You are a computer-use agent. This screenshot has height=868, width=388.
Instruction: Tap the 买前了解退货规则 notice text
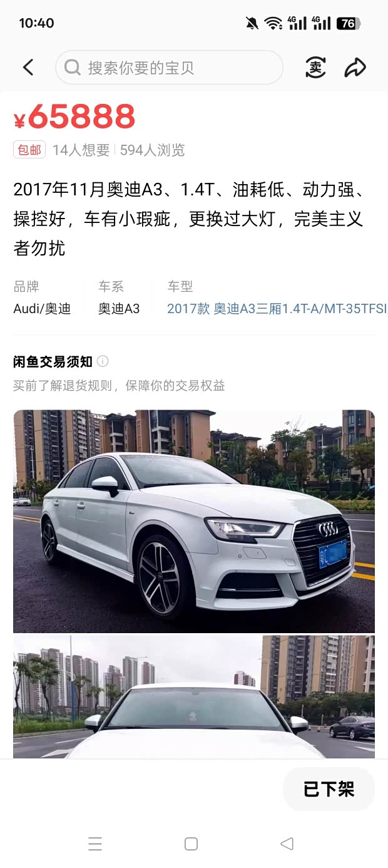pyautogui.click(x=119, y=386)
